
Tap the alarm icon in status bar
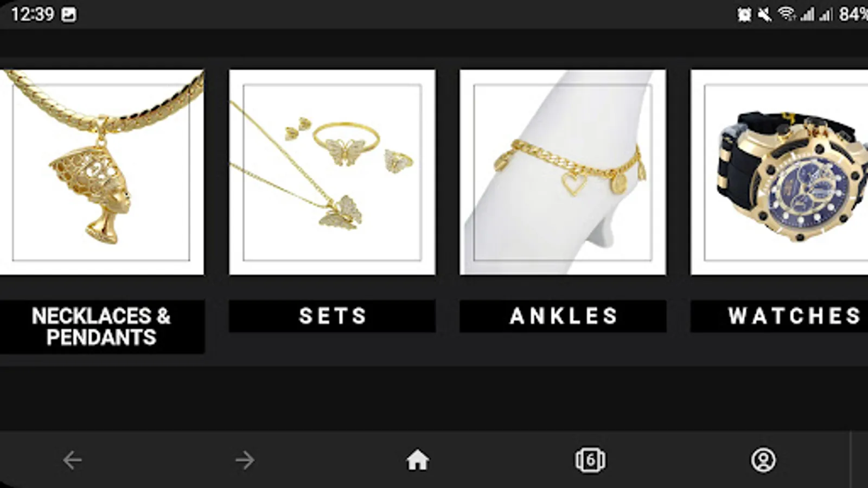744,15
